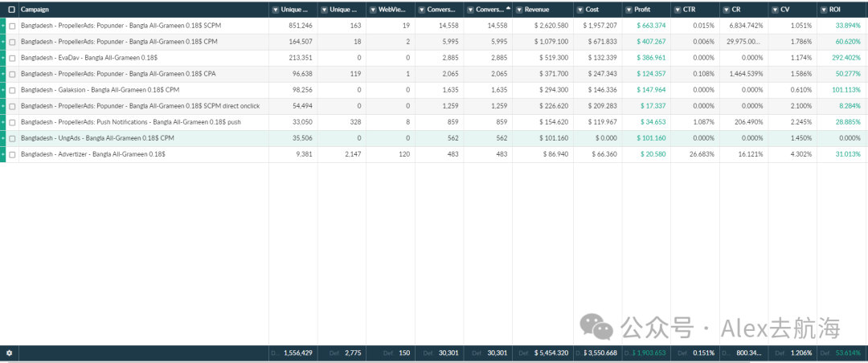The image size is (868, 363).
Task: Click the CV column filter arrow icon
Action: click(775, 10)
